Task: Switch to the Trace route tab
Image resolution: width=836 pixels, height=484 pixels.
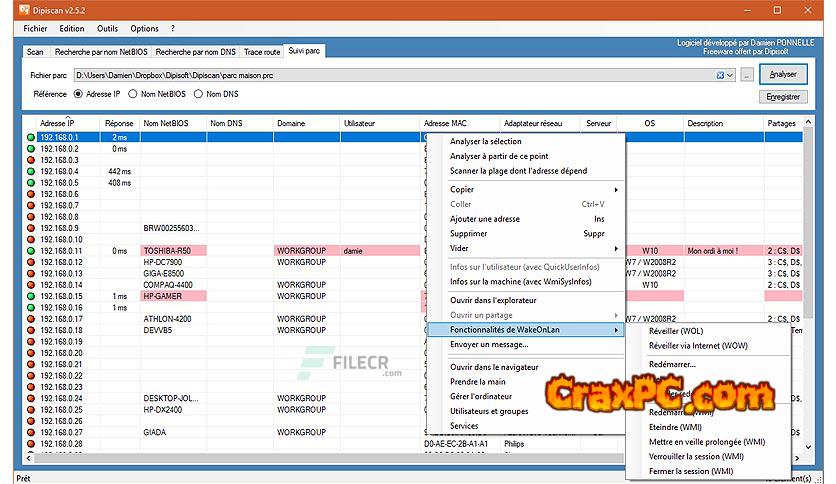Action: click(x=262, y=50)
